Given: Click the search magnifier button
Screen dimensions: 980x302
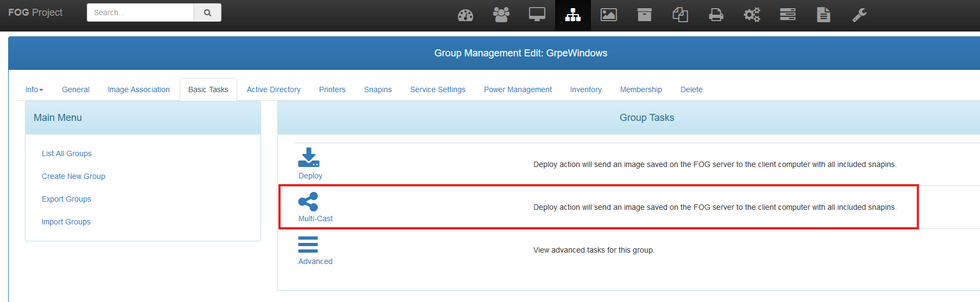Looking at the screenshot, I should tap(207, 12).
